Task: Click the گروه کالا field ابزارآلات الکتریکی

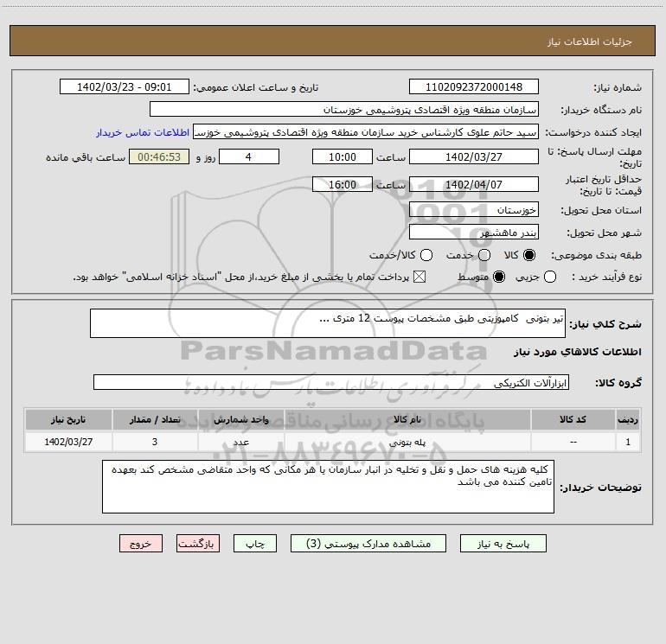Action: tap(331, 382)
